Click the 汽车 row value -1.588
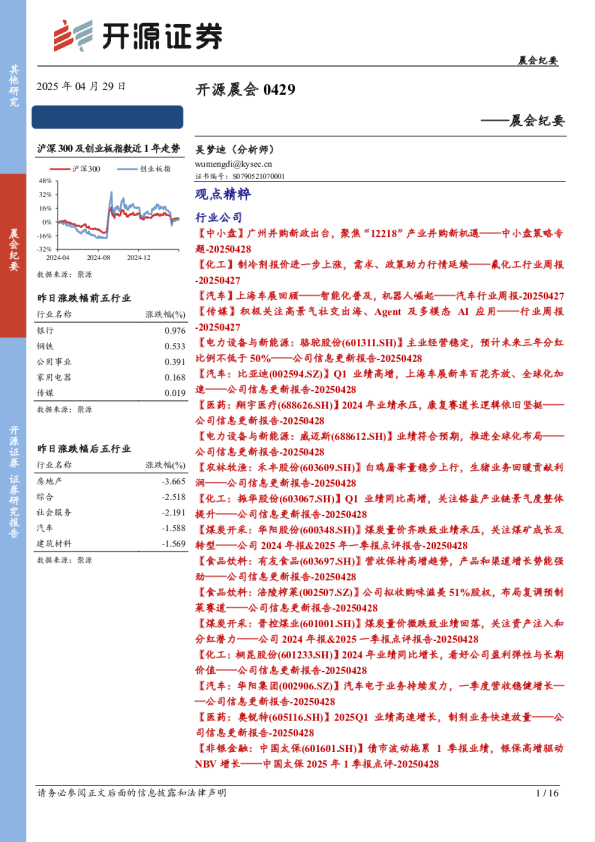The width and height of the screenshot is (595, 842). pos(174,528)
